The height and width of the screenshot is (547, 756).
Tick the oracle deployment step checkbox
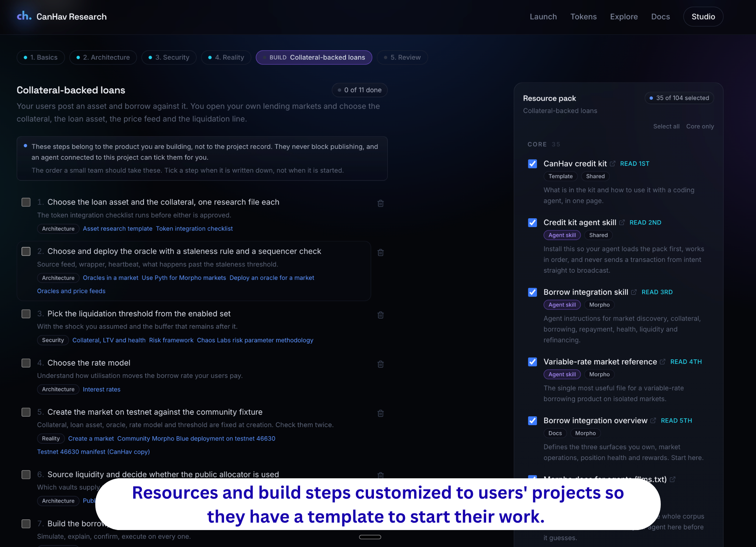coord(26,251)
